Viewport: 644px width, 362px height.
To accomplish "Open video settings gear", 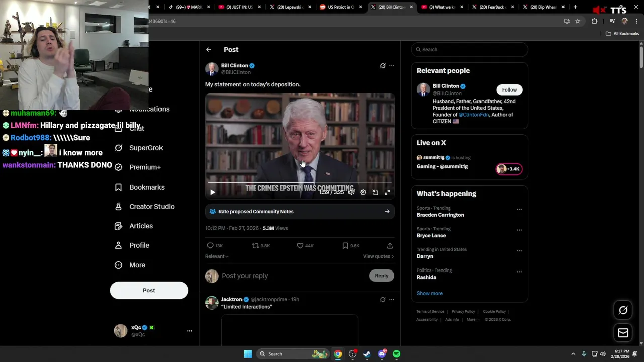I will point(363,192).
